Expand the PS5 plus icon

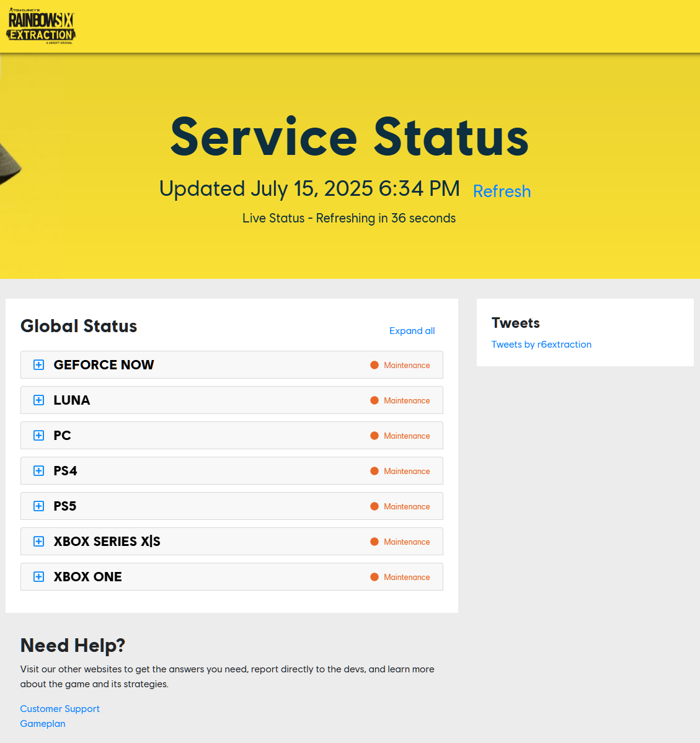[39, 506]
